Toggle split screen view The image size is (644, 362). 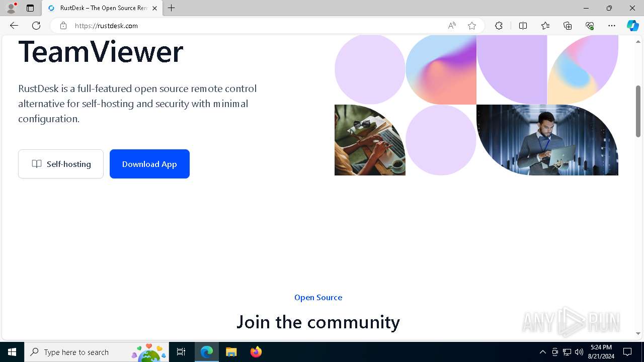pos(523,26)
